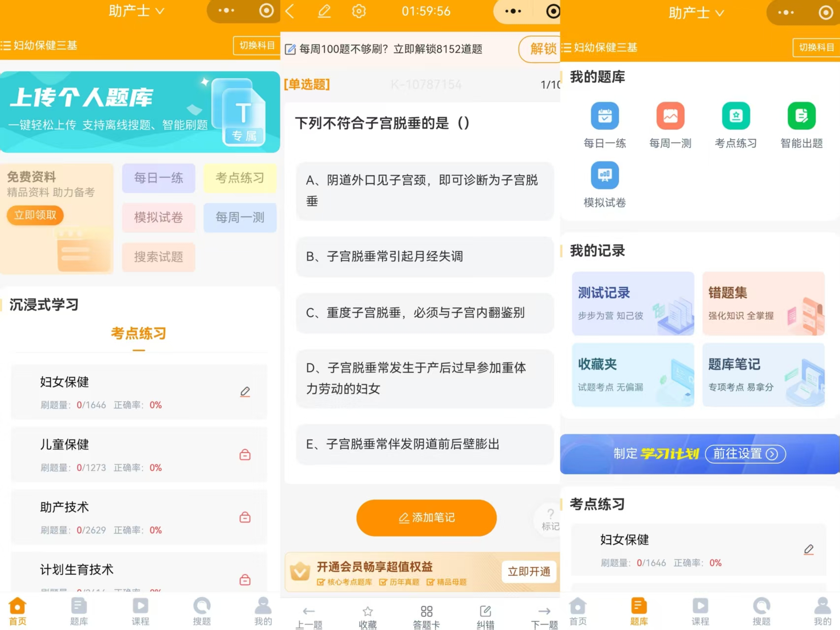The image size is (840, 630).
Task: Tap the pencil icon beside the back arrow
Action: tap(324, 11)
